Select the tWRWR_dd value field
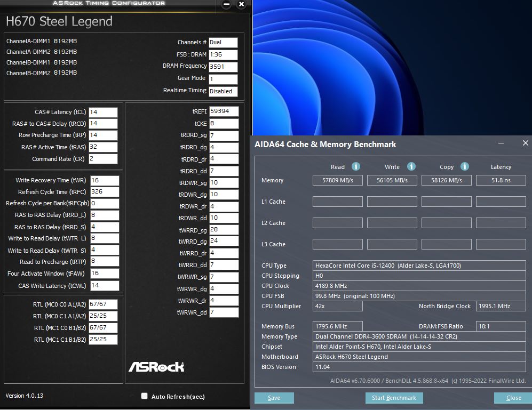The image size is (532, 410). pyautogui.click(x=224, y=312)
